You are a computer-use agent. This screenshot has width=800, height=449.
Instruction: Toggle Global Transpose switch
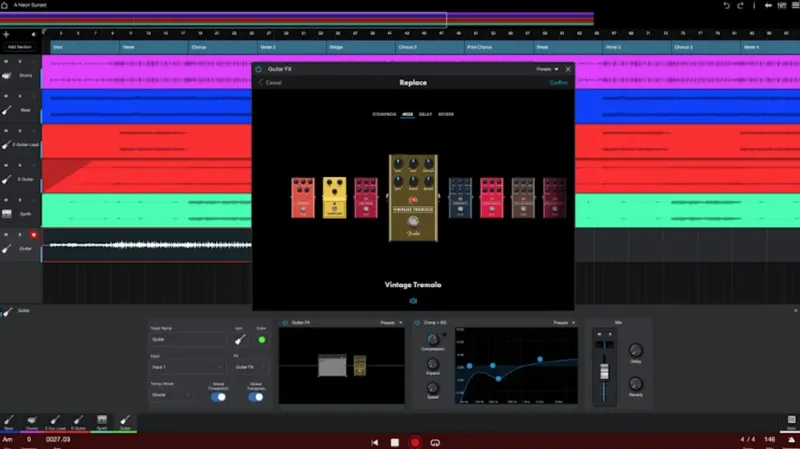256,397
